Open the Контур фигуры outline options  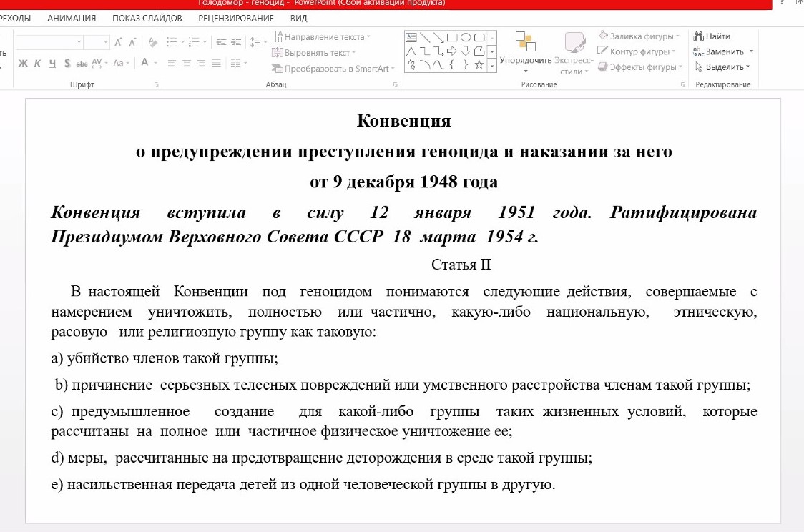(x=637, y=51)
